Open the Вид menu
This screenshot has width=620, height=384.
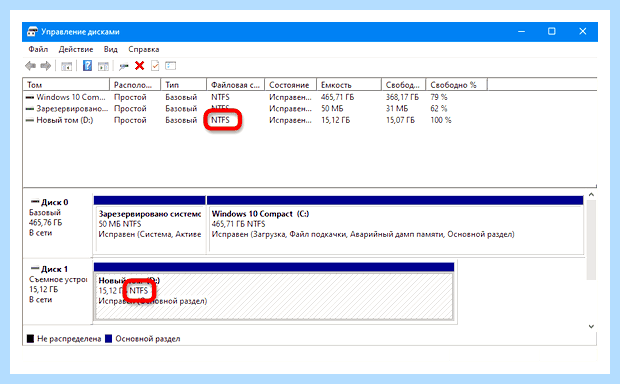pyautogui.click(x=111, y=49)
